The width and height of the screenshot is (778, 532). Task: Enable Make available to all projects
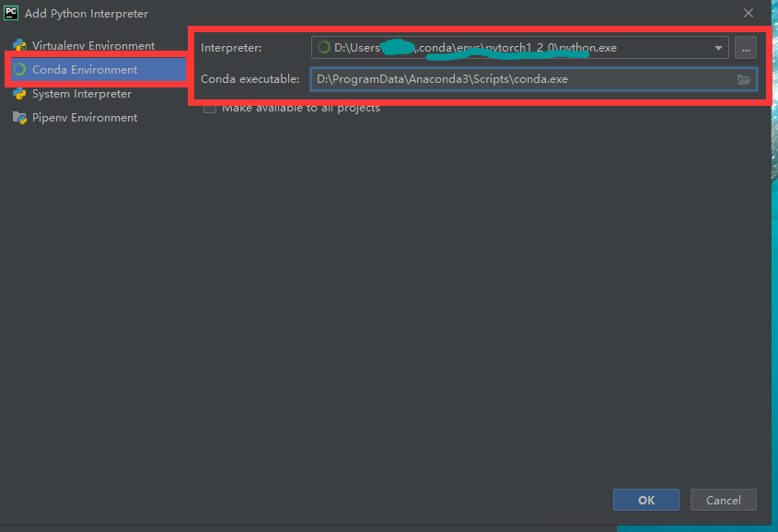[210, 107]
